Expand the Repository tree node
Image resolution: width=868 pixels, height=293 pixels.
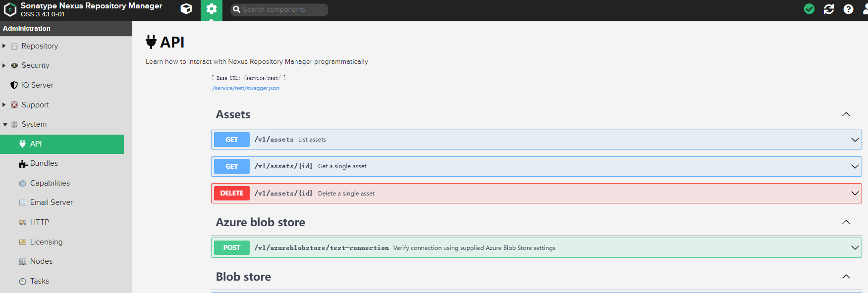point(4,46)
